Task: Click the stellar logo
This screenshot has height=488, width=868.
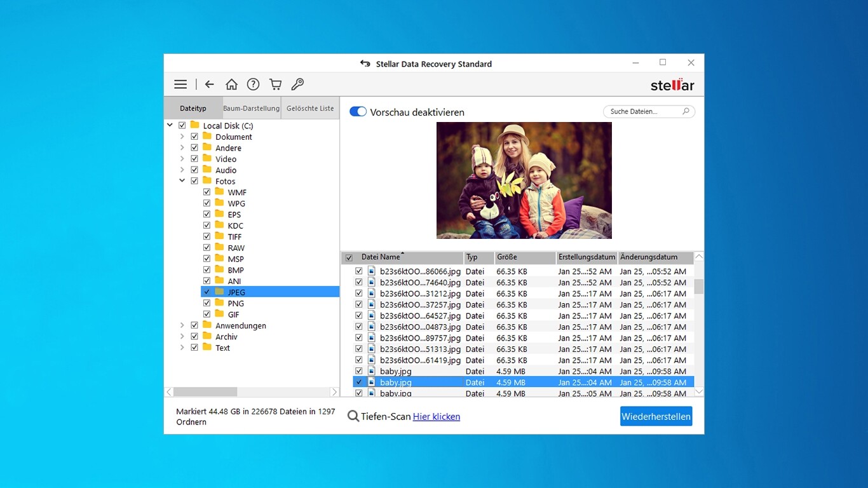Action: pos(672,85)
